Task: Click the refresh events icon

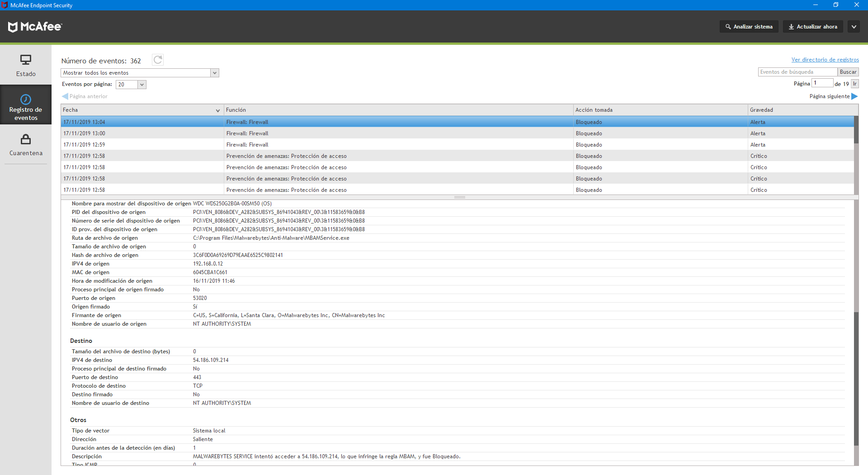Action: 157,60
